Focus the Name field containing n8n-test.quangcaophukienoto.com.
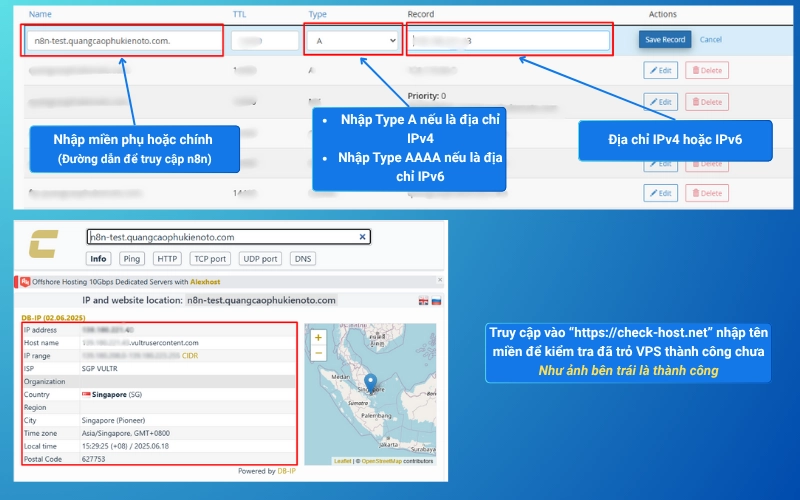Screen dimensions: 800x500 point(124,41)
